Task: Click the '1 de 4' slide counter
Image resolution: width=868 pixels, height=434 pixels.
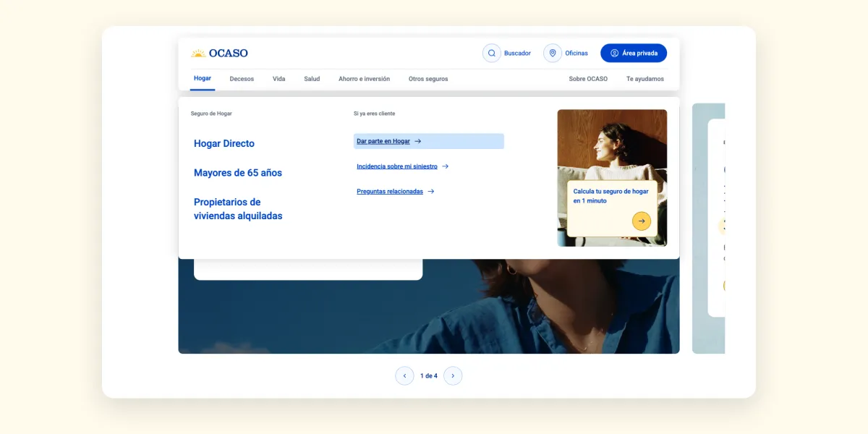Action: coord(429,376)
